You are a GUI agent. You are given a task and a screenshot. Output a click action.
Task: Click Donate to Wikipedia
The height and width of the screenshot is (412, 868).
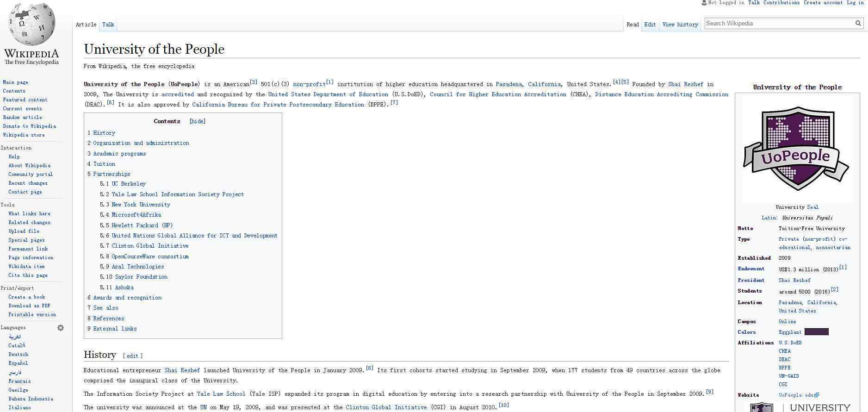(x=29, y=126)
